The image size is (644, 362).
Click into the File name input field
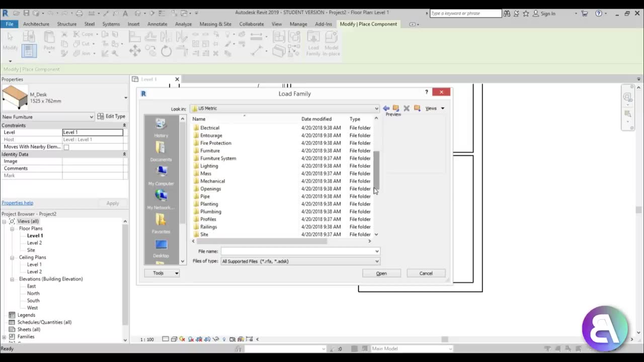tap(297, 251)
